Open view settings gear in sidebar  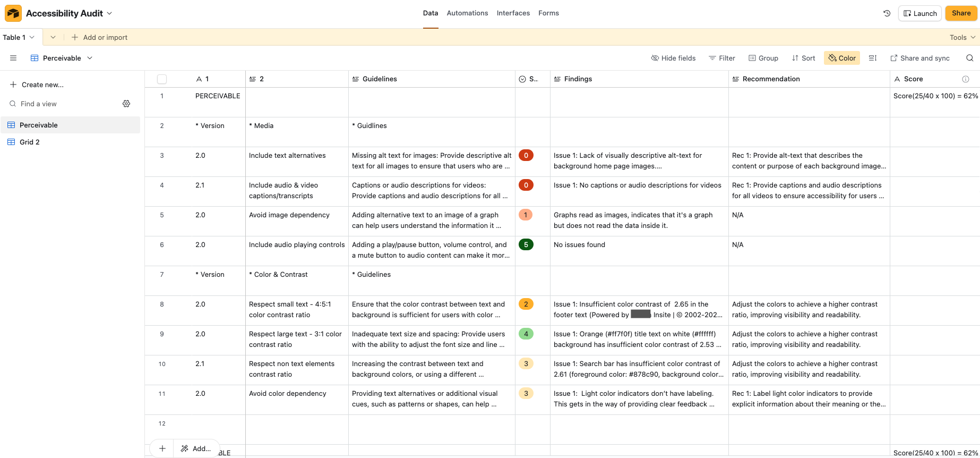pos(126,104)
